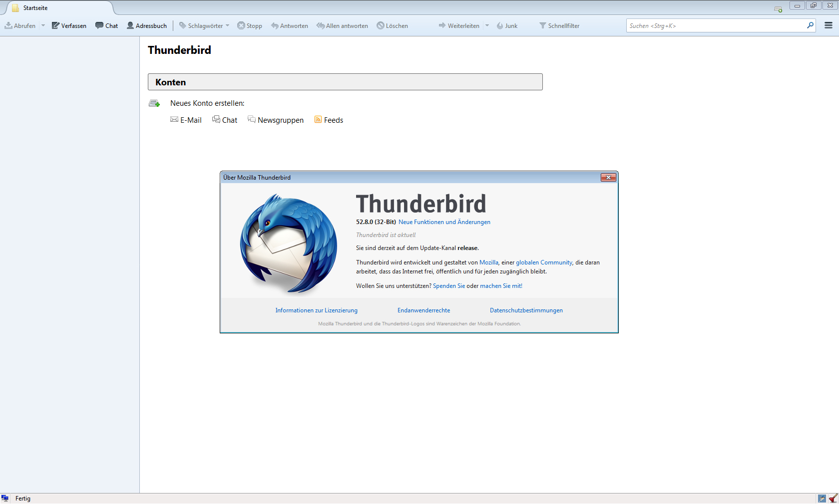
Task: Click the status bar icon left of the red checkmark
Action: pos(822,499)
